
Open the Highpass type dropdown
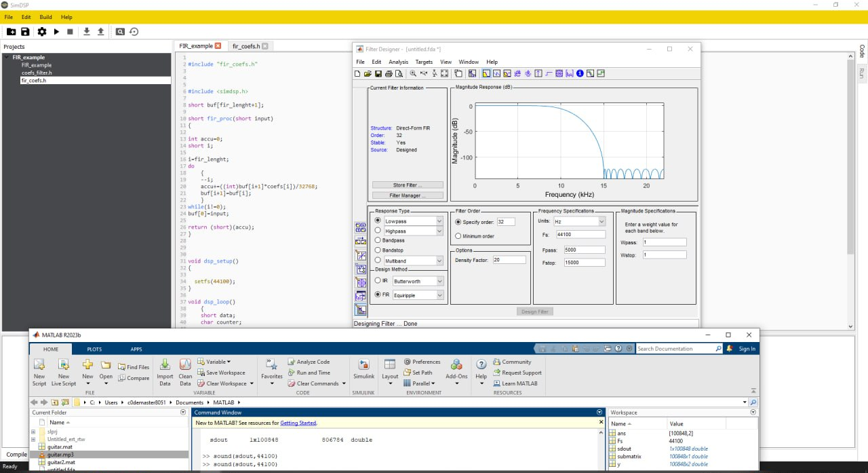click(439, 231)
